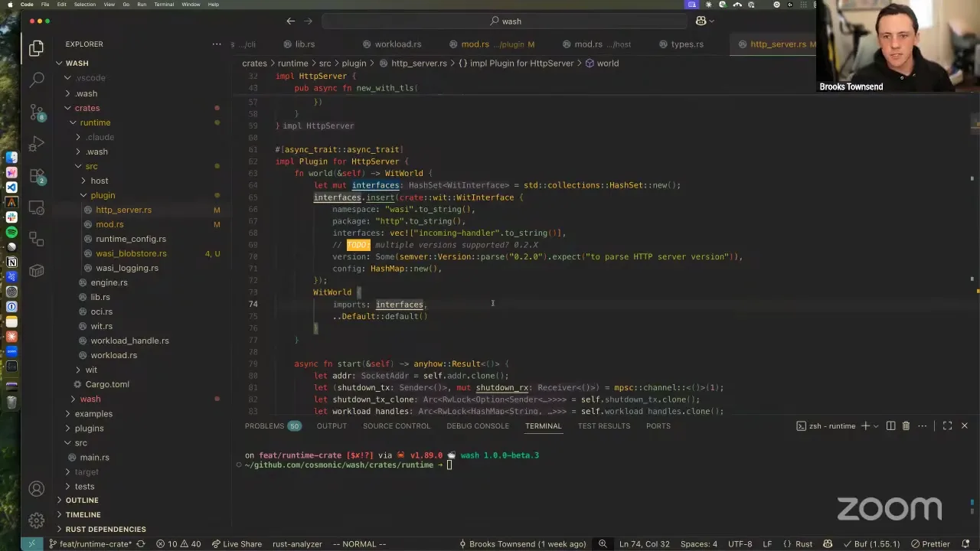Open Cargo.toml in the explorer
This screenshot has height=551, width=980.
pyautogui.click(x=107, y=384)
